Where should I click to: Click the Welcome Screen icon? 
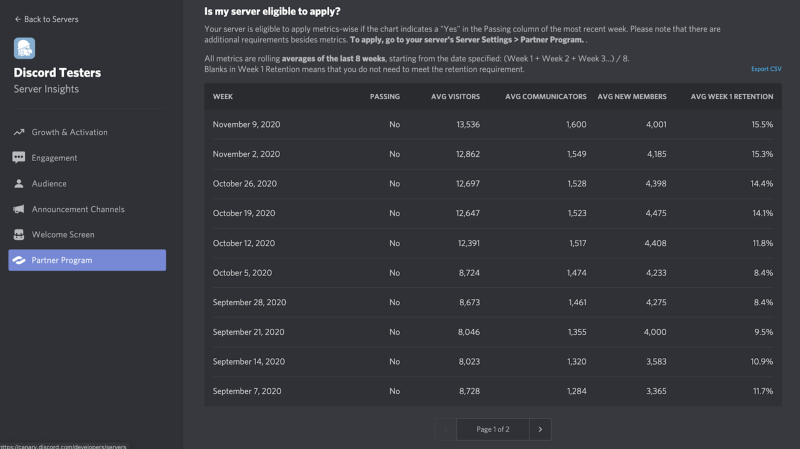click(19, 235)
